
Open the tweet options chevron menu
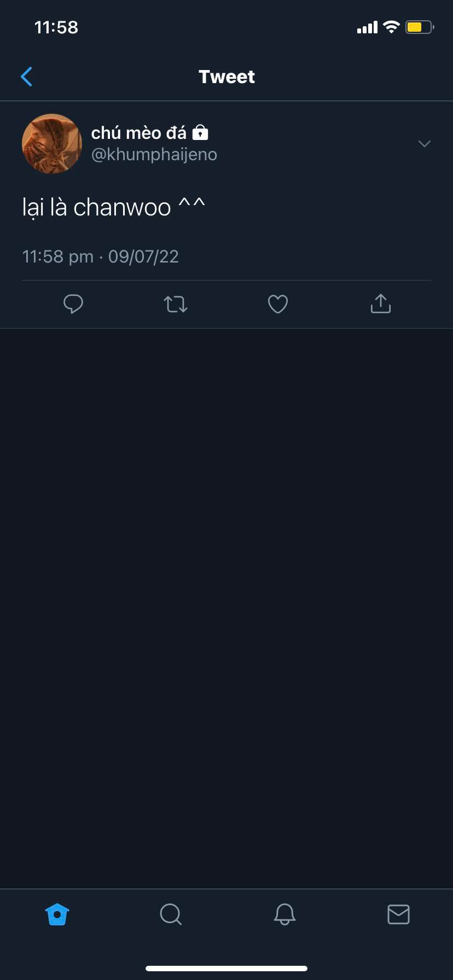pyautogui.click(x=425, y=144)
